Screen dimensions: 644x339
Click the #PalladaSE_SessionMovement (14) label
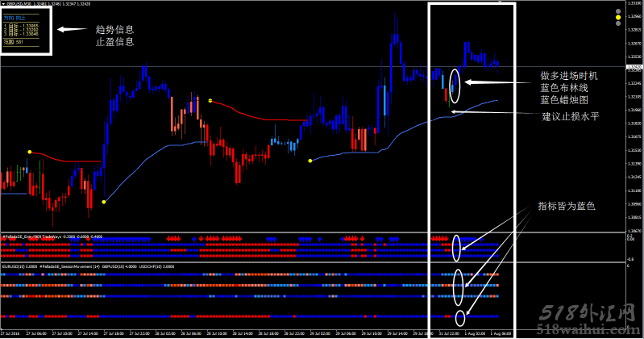70,266
